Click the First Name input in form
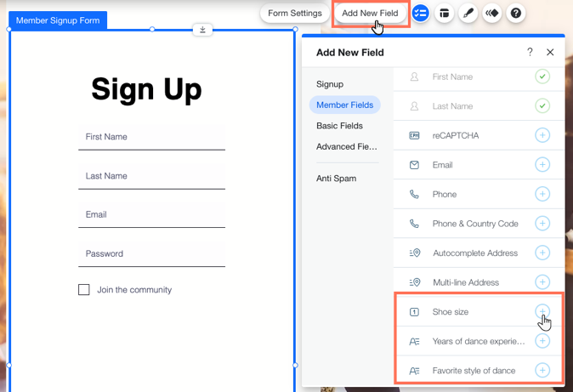This screenshot has height=392, width=573. (151, 137)
